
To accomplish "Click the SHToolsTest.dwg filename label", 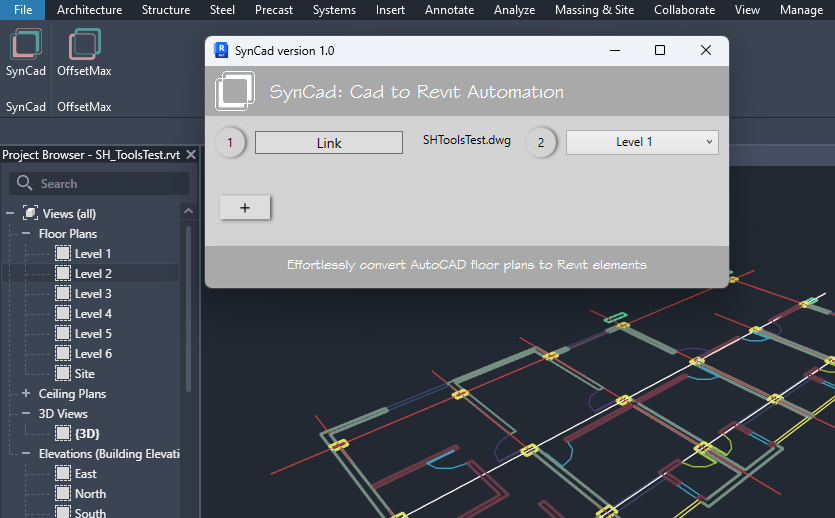I will [466, 140].
